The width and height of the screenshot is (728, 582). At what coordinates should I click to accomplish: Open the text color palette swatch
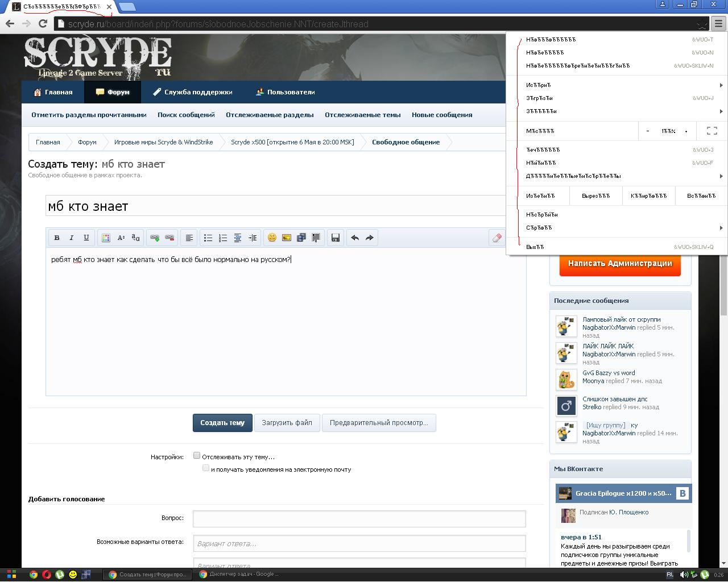(106, 238)
